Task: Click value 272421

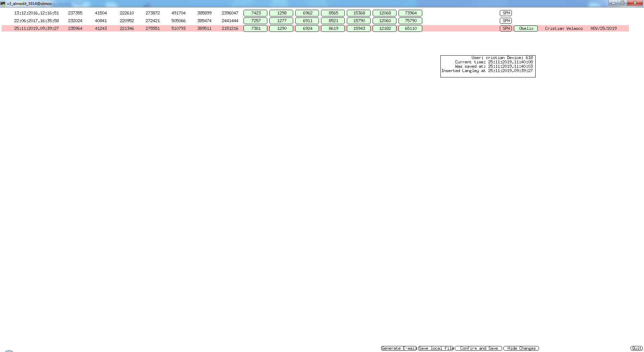Action: pyautogui.click(x=153, y=21)
